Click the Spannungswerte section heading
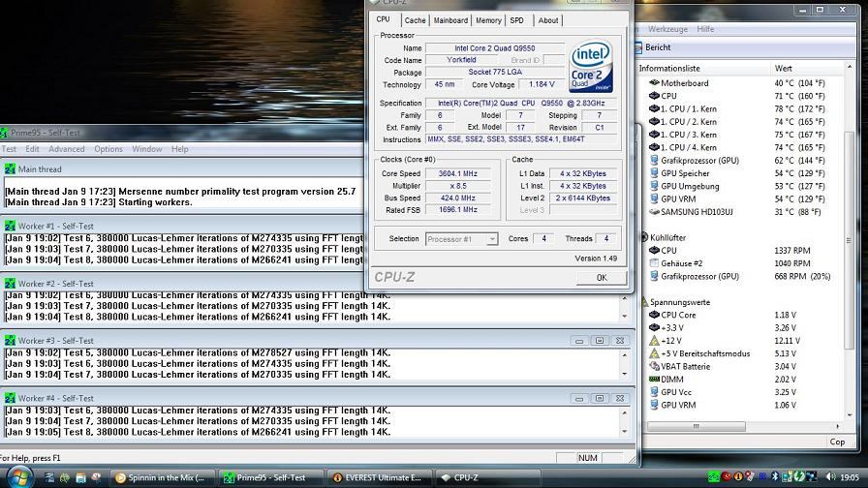The width and height of the screenshot is (868, 488). [x=680, y=302]
